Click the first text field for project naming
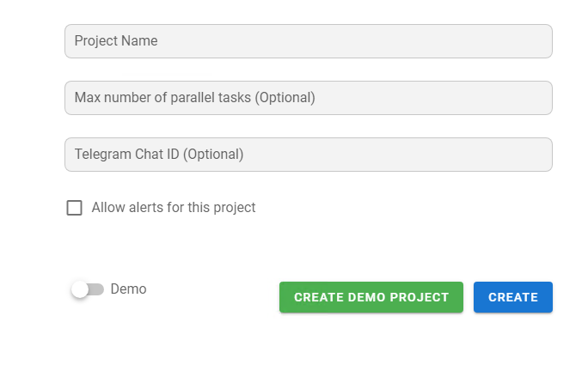The height and width of the screenshot is (389, 588). pos(308,41)
